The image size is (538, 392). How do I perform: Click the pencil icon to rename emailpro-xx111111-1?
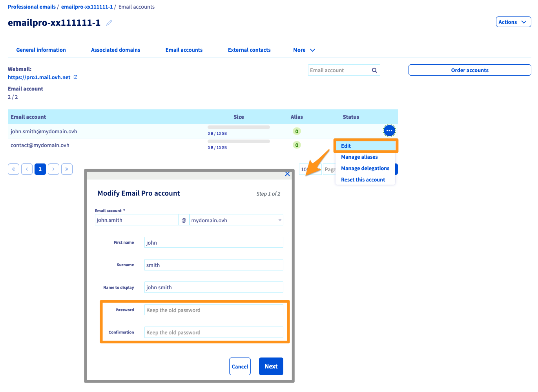click(x=109, y=23)
